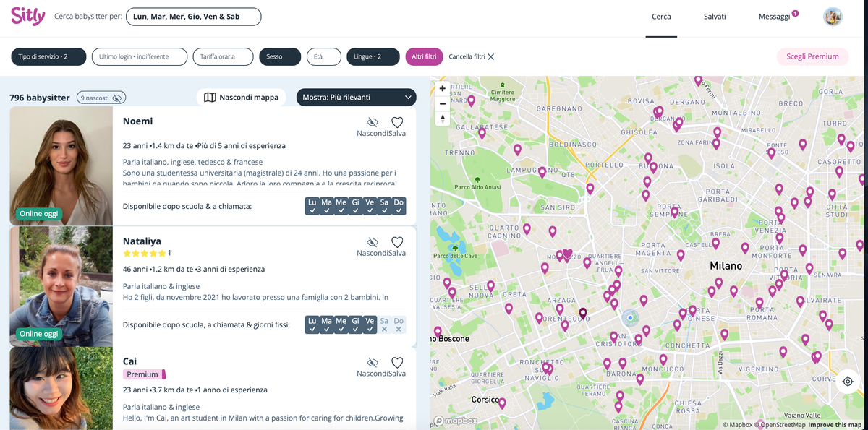Image resolution: width=868 pixels, height=430 pixels.
Task: Click the dark selected map pin
Action: coord(583,314)
